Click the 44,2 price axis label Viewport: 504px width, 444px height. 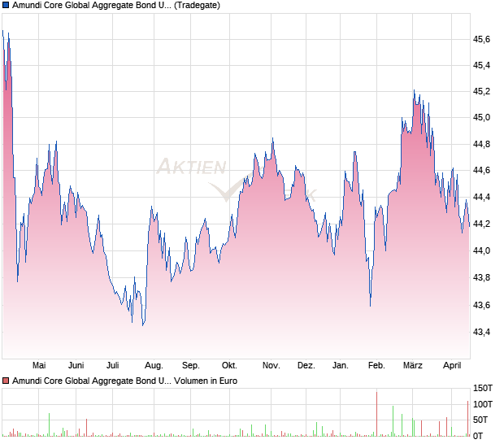pyautogui.click(x=481, y=224)
